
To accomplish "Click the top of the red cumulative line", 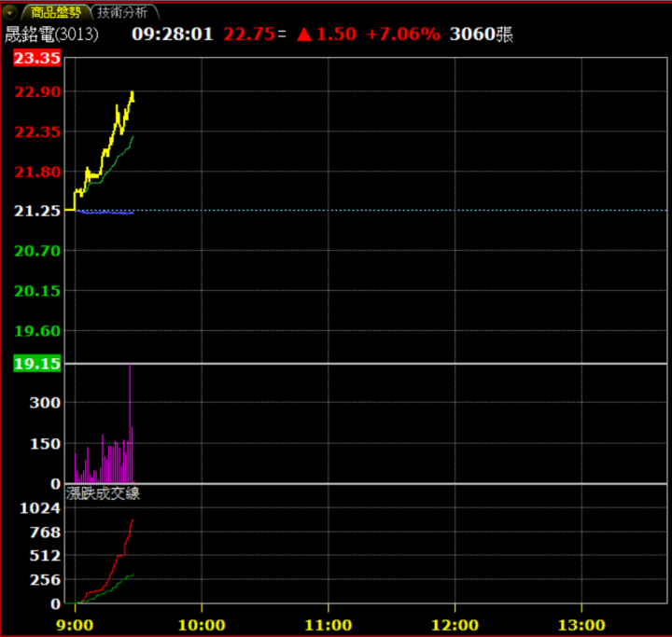I will point(133,520).
